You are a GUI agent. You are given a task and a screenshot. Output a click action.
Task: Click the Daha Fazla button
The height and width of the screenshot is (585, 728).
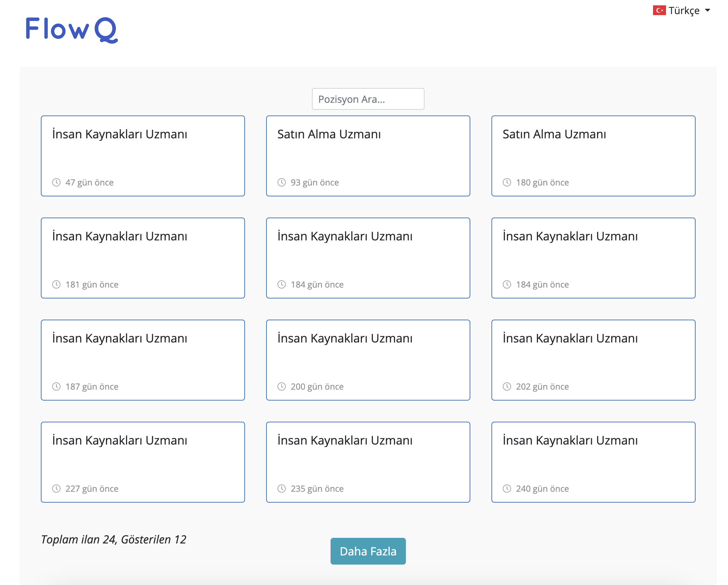click(368, 551)
